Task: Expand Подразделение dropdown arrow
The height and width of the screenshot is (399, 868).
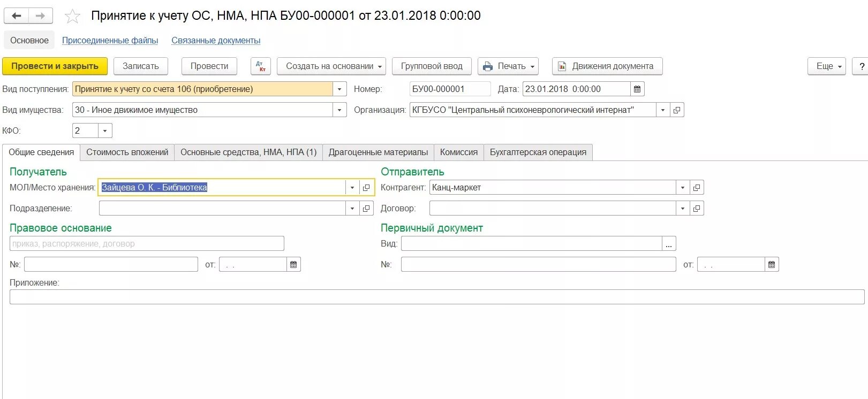Action: pos(352,209)
